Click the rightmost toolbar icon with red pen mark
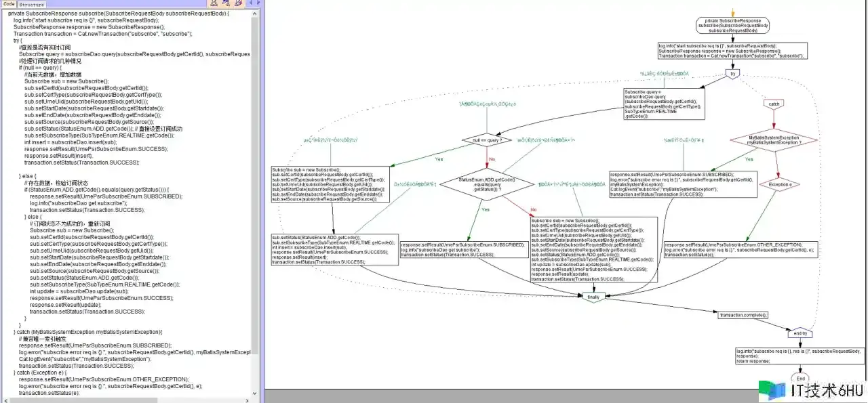868x403 pixels. pyautogui.click(x=235, y=4)
